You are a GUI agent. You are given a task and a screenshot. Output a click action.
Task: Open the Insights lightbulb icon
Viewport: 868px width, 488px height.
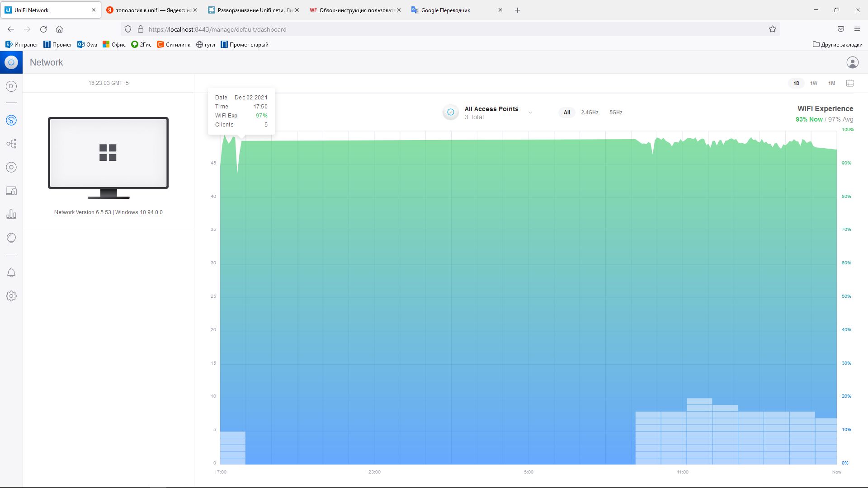11,238
